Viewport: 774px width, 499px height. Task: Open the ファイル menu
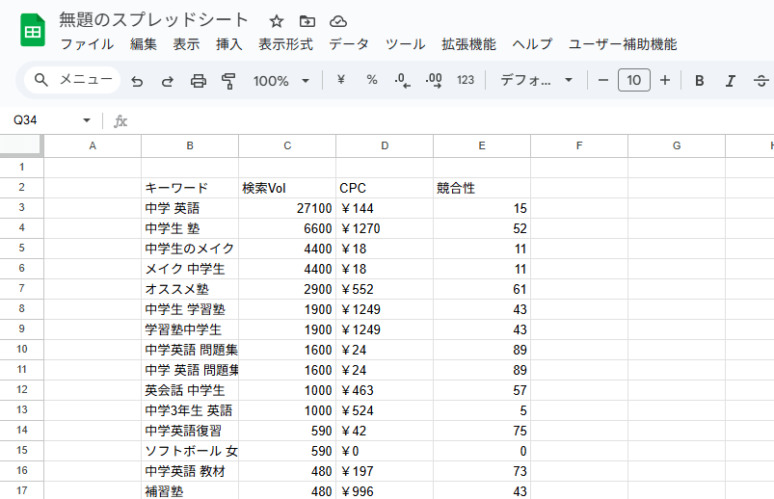[x=87, y=44]
